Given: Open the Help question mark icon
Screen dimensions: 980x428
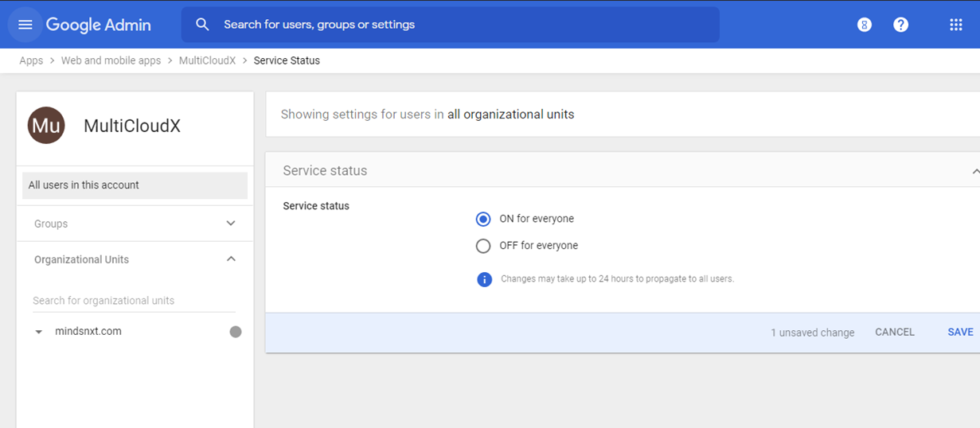Looking at the screenshot, I should coord(900,25).
